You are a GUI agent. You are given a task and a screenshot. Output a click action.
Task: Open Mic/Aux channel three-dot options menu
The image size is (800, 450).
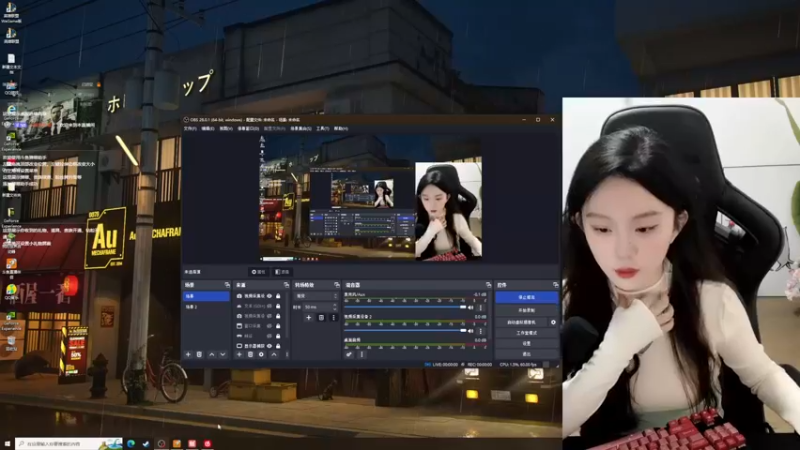click(x=480, y=308)
